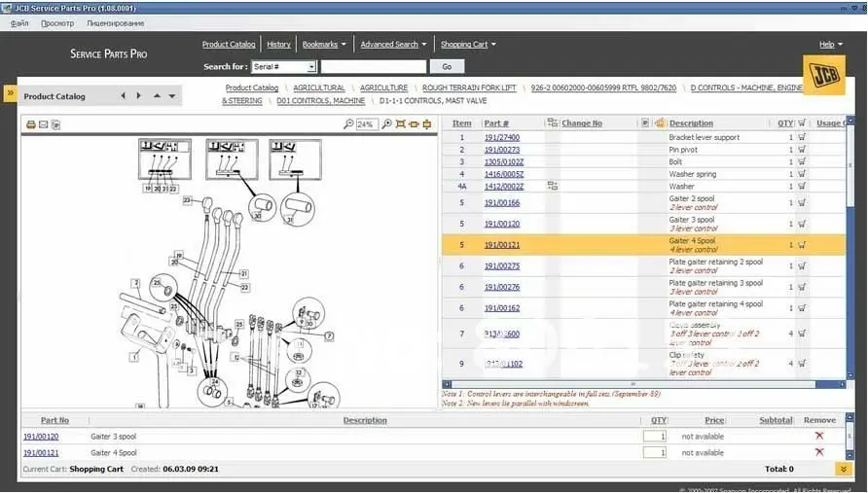Viewport: 868px width, 493px height.
Task: Click the cart icon in QTY header
Action: [x=802, y=123]
